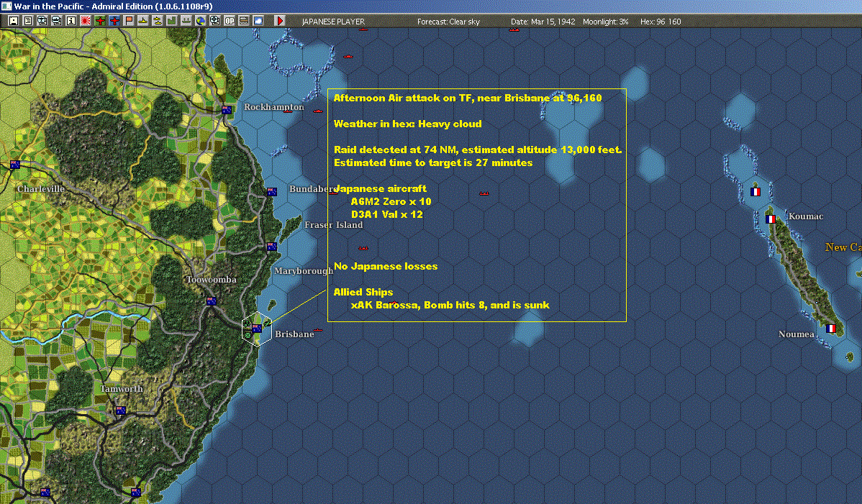Click the single yellow ship icon
Screen dimensions: 862x504
pos(143,21)
